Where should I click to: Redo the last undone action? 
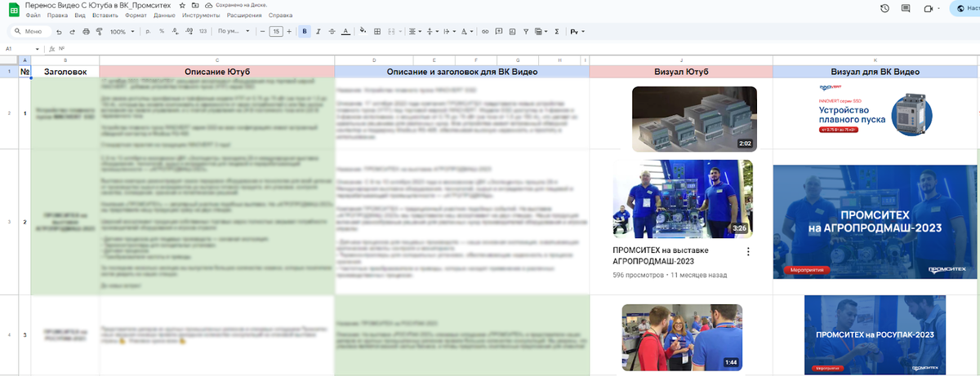(x=73, y=32)
